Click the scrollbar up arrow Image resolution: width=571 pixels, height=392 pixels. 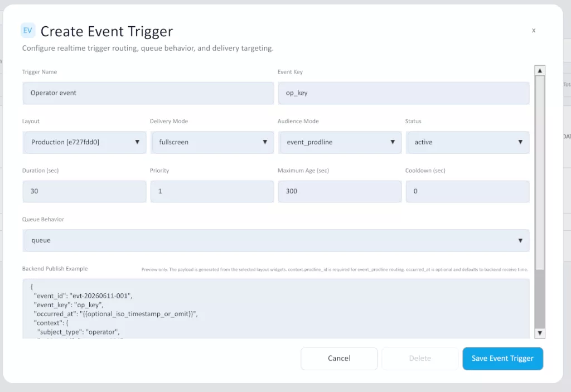click(x=540, y=70)
